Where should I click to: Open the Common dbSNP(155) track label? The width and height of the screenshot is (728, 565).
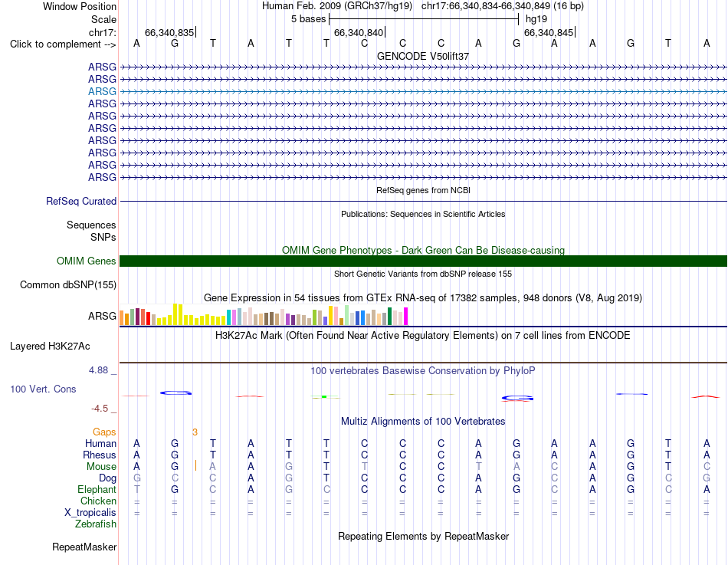pos(68,285)
